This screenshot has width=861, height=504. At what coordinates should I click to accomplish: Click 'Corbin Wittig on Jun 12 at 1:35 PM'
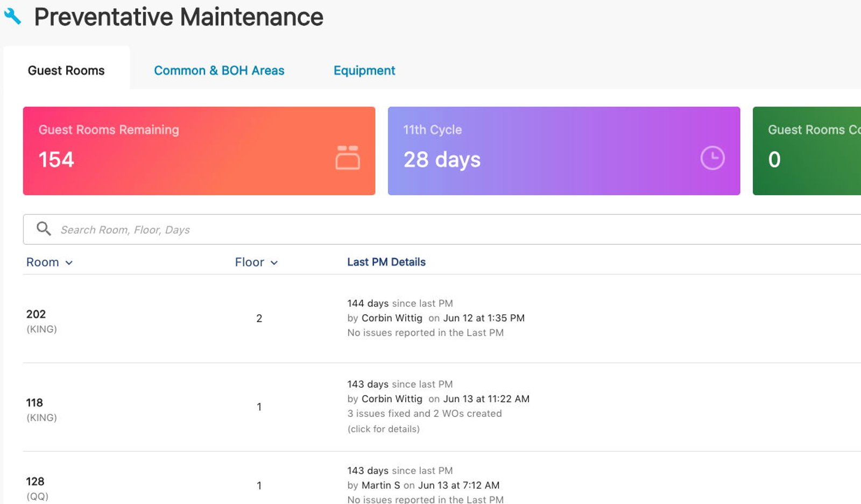click(443, 318)
